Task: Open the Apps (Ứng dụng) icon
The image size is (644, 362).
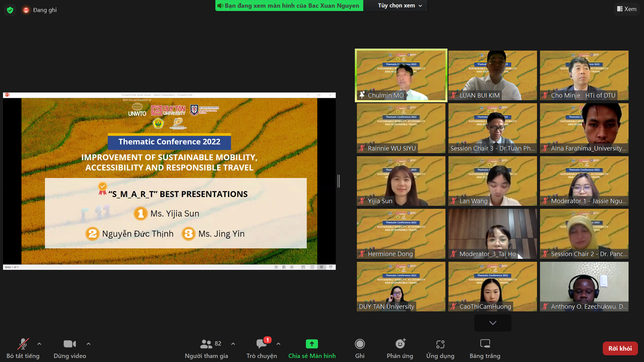Action: [440, 344]
